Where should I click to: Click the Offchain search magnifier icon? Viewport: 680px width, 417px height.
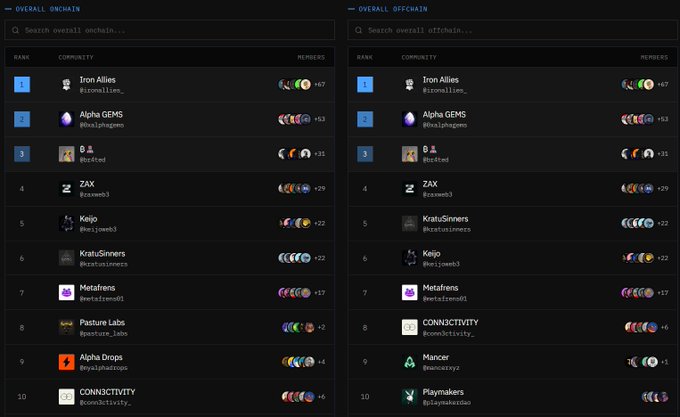click(359, 30)
